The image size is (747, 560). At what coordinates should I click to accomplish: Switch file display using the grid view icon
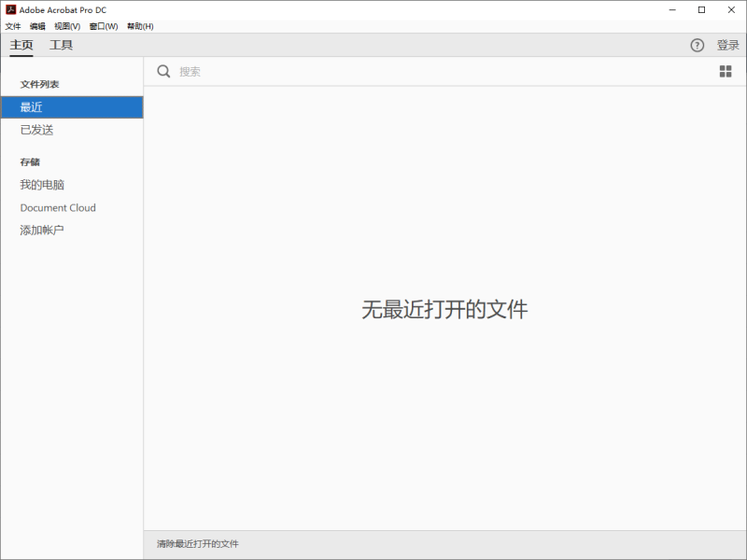[x=726, y=71]
